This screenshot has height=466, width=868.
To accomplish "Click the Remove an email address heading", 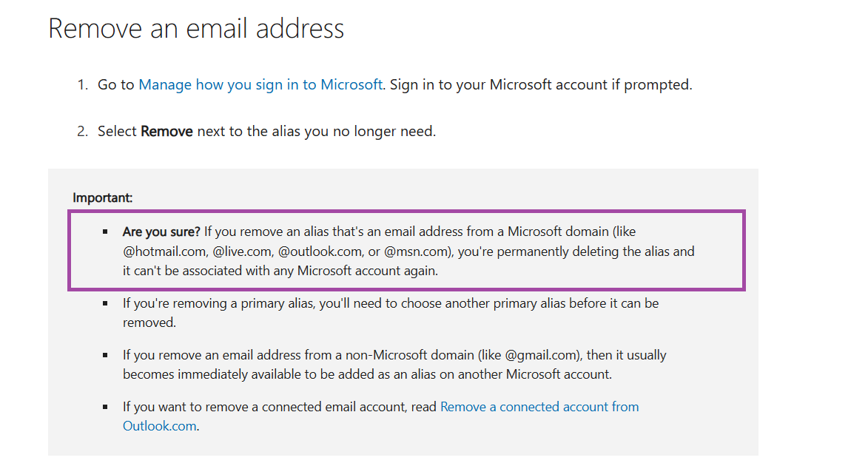I will (x=196, y=29).
